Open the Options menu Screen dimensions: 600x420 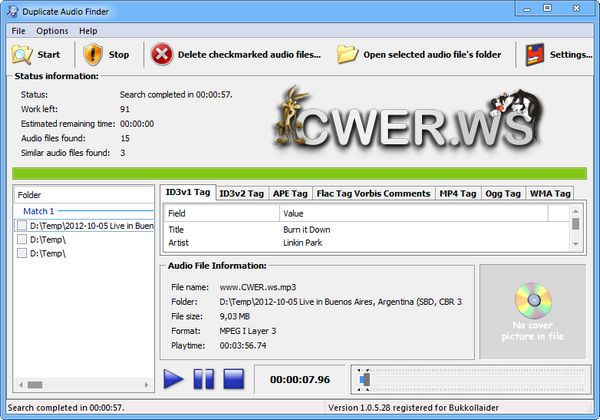point(52,31)
